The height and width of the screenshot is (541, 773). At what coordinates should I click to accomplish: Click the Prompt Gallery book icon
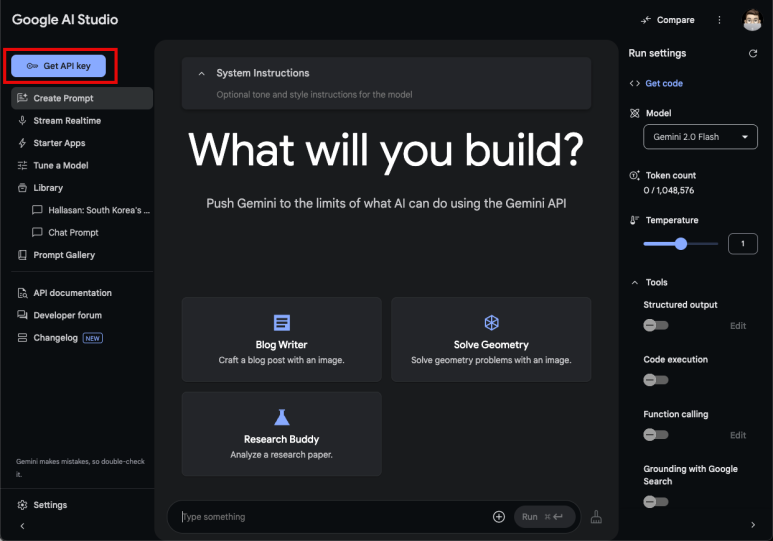click(x=22, y=255)
